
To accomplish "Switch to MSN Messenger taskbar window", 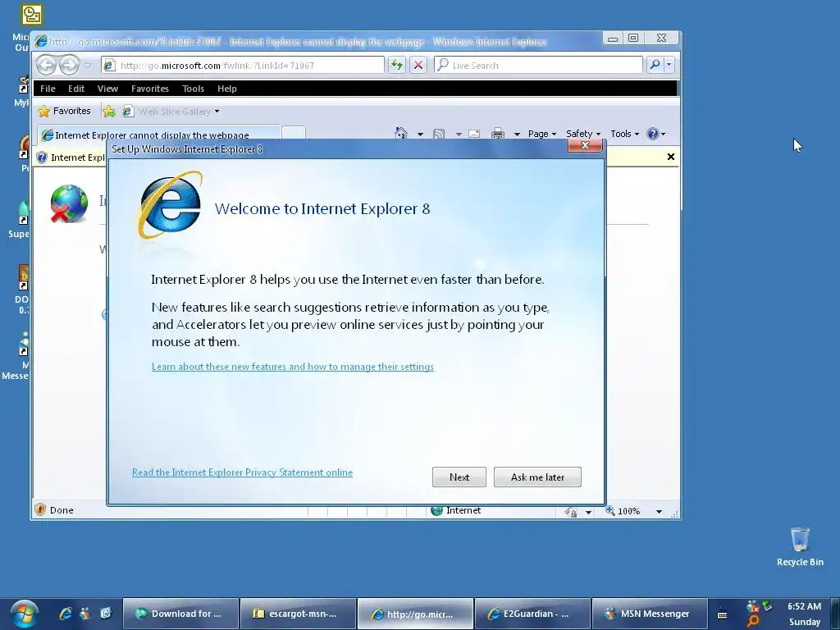I will tap(650, 614).
